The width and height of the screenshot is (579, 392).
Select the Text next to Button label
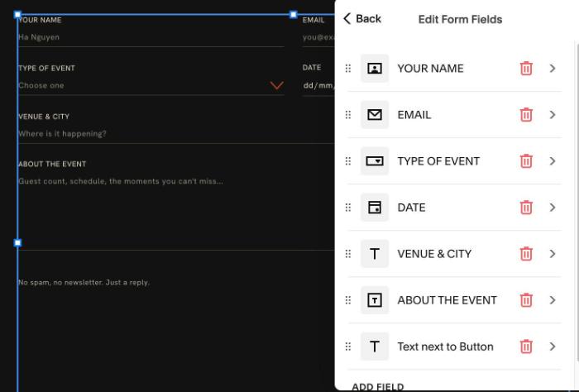coord(445,347)
